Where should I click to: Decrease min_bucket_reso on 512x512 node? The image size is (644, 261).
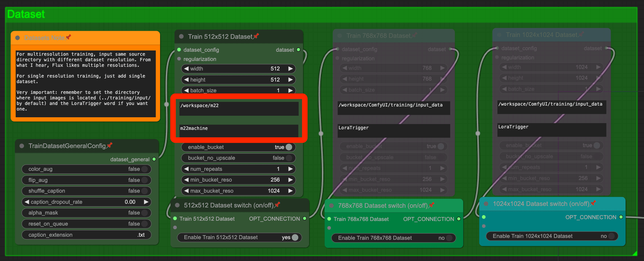(186, 180)
